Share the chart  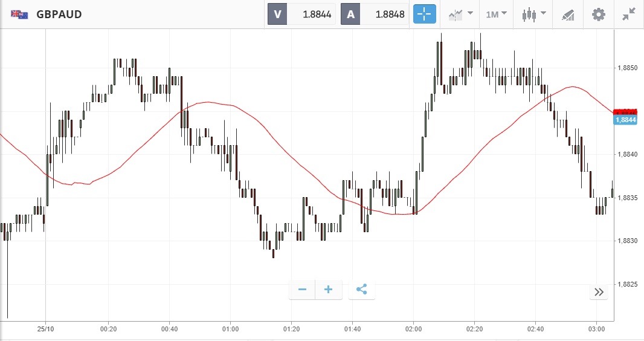click(361, 290)
